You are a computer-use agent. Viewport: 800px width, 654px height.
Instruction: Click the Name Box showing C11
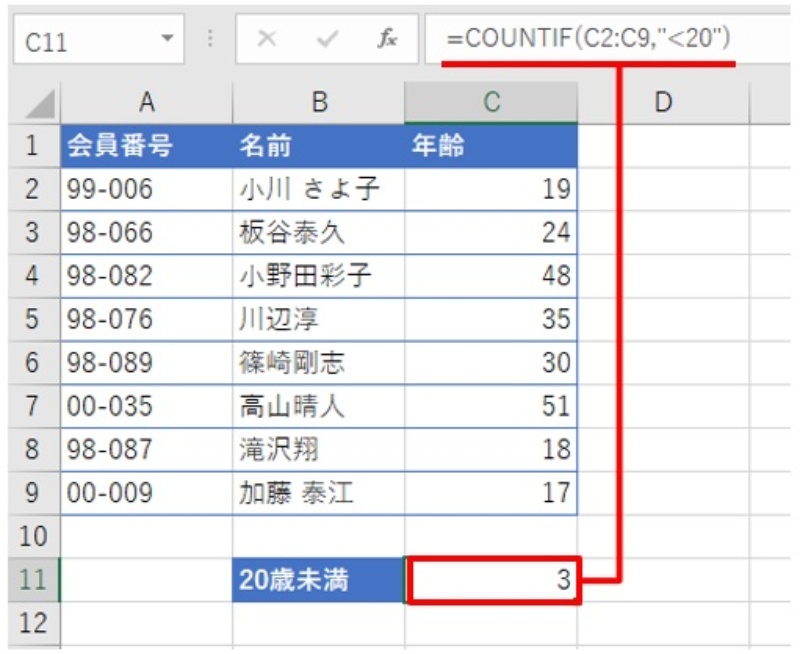pyautogui.click(x=90, y=35)
